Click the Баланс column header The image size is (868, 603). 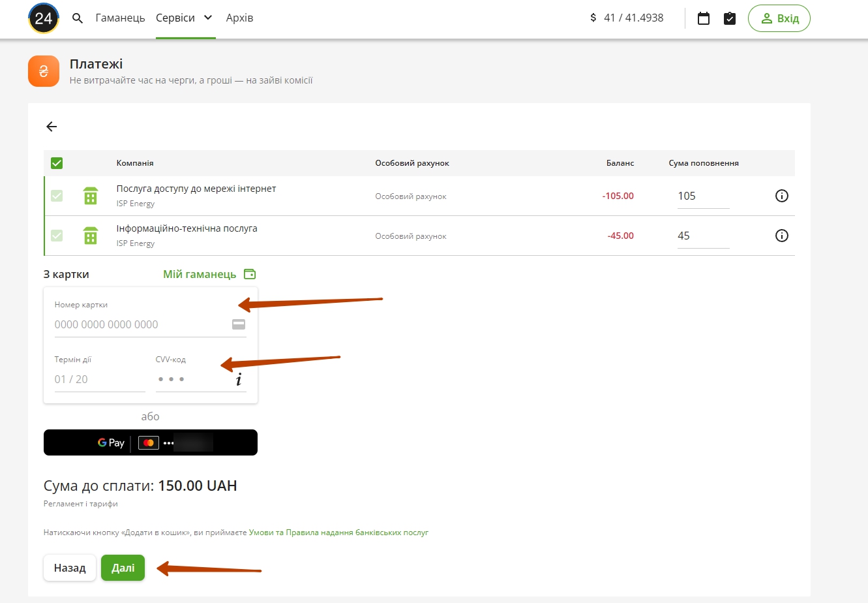pos(620,163)
